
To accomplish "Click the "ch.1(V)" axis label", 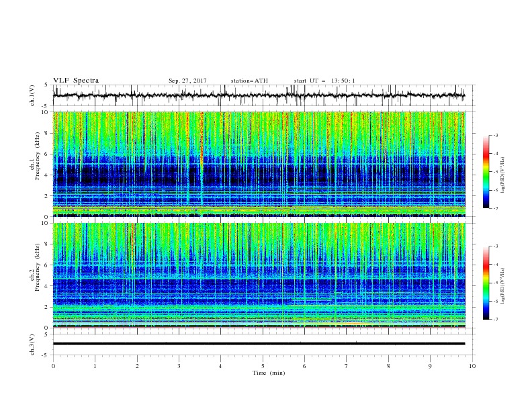I will pos(32,95).
